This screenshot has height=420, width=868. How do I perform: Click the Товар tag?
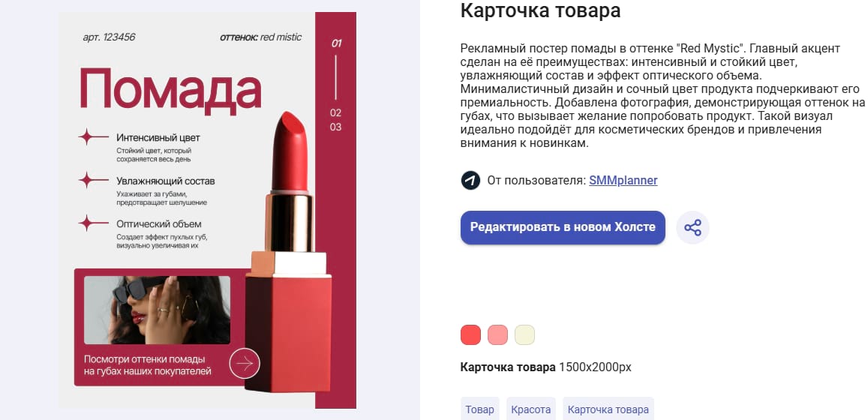click(480, 409)
